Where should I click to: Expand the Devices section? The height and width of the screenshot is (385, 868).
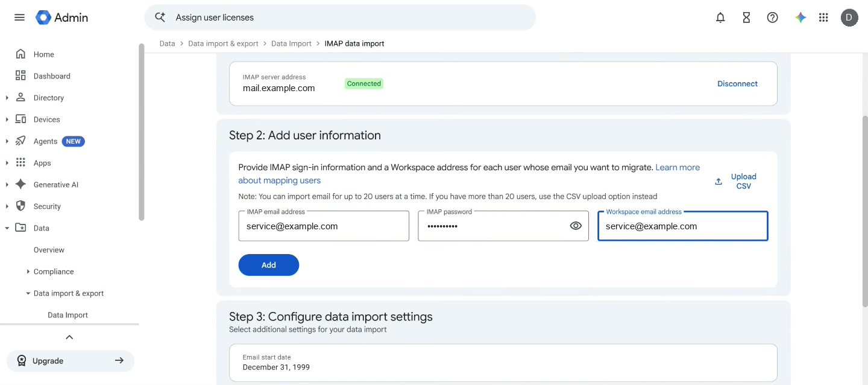click(7, 119)
